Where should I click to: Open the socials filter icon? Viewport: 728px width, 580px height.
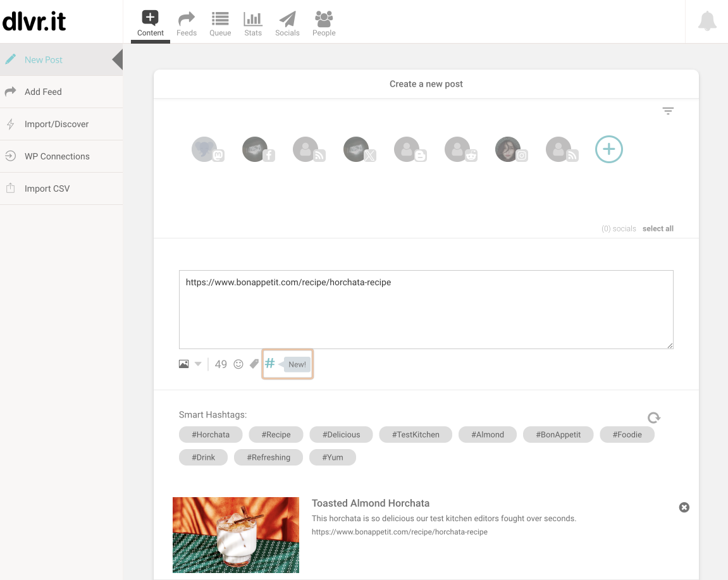click(668, 111)
